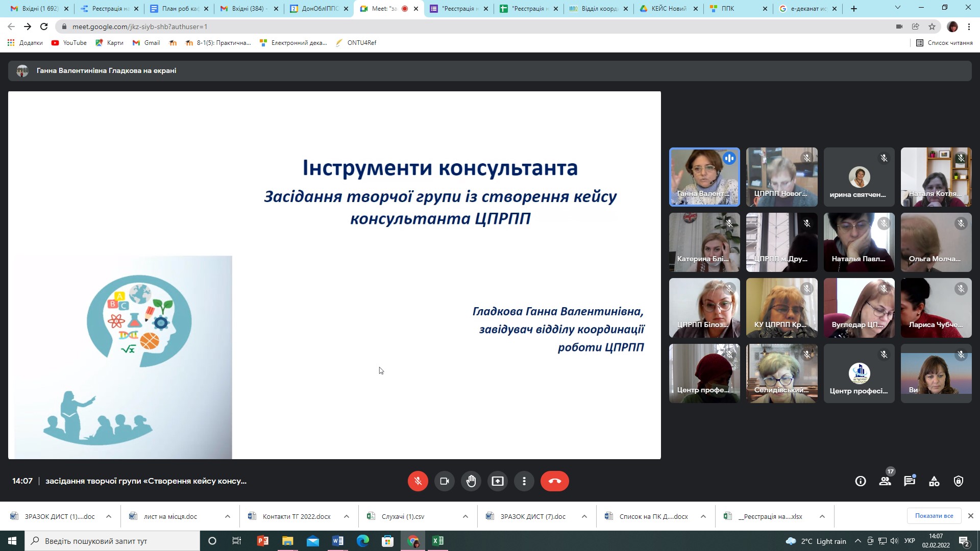Switch input language УКР

point(910,541)
